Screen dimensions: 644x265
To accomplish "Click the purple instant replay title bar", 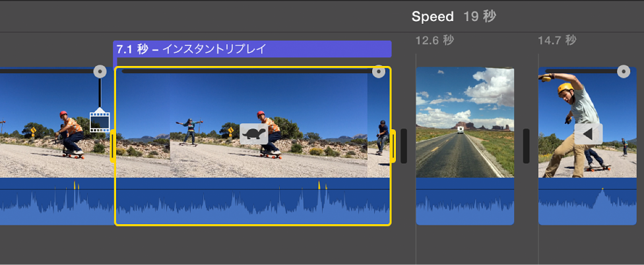I will [252, 49].
